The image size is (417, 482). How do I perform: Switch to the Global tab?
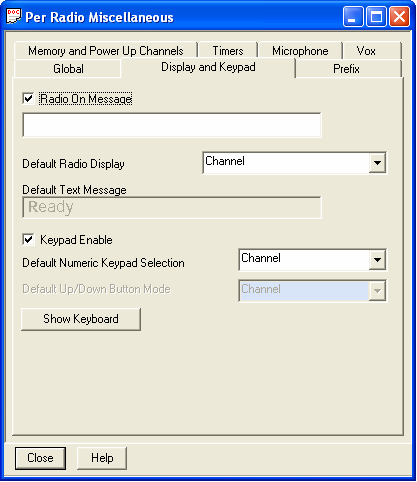[68, 69]
